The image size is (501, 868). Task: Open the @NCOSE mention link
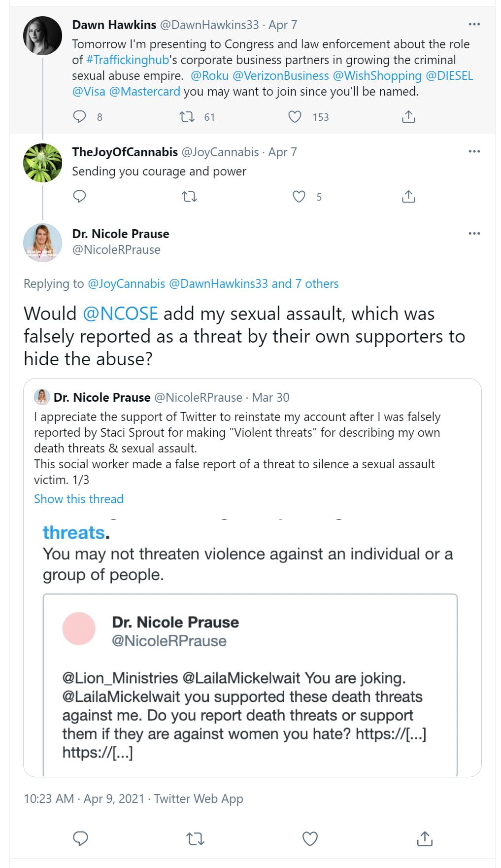coord(120,313)
